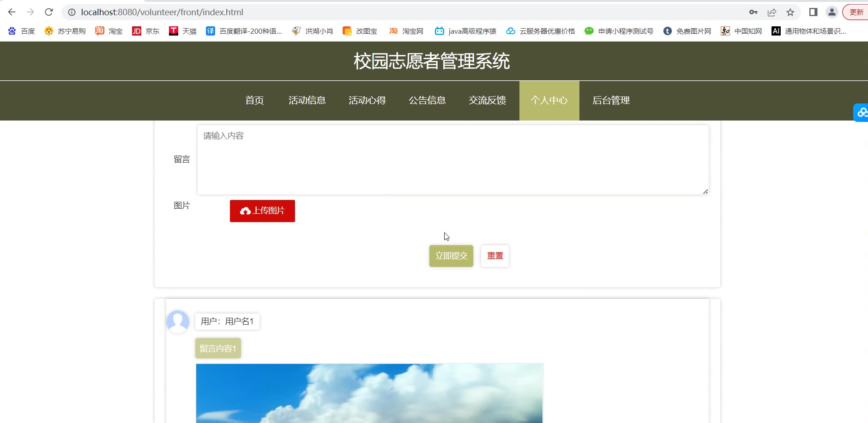868x423 pixels.
Task: Focus the 留言 message textarea
Action: (453, 160)
